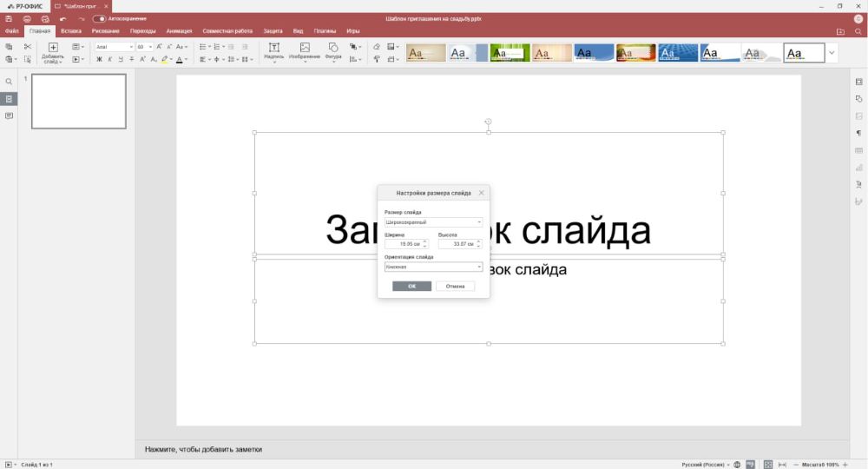Switch to the Вставка tab

click(71, 30)
